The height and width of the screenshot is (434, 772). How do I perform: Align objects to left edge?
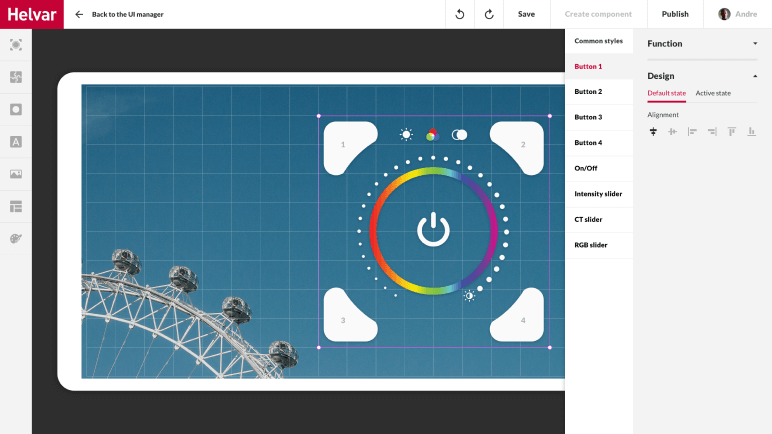[x=692, y=132]
